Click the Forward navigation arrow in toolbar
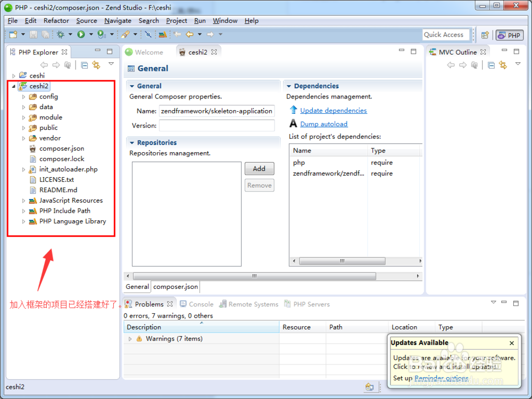The image size is (532, 399). tap(210, 34)
